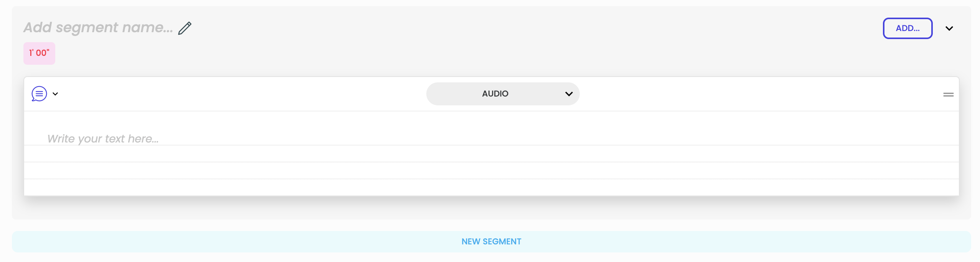Open the AUDIO type dropdown
Screen dimensions: 980x262
coord(503,94)
